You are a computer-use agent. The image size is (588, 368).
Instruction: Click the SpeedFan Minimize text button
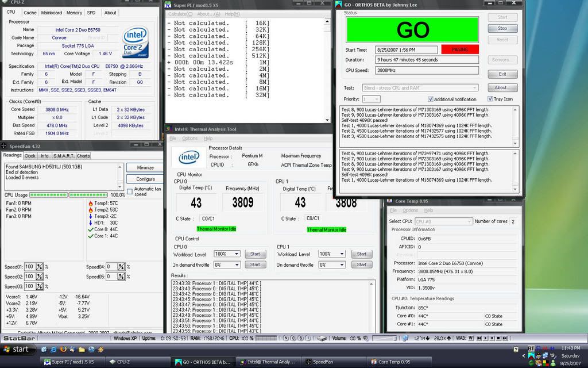(x=145, y=167)
